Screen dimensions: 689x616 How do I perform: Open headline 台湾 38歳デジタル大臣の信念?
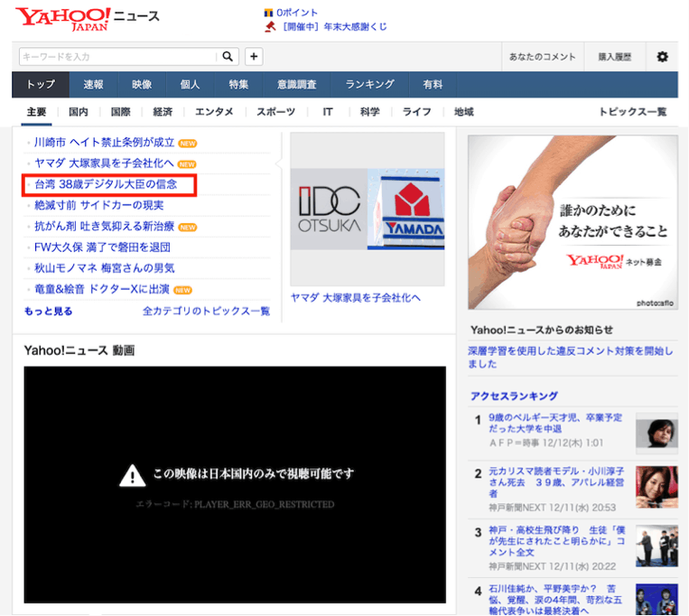tap(104, 184)
